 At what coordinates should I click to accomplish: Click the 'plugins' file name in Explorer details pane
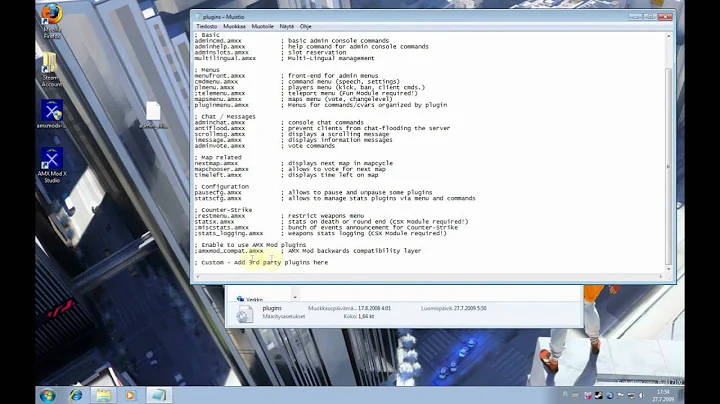[272, 309]
